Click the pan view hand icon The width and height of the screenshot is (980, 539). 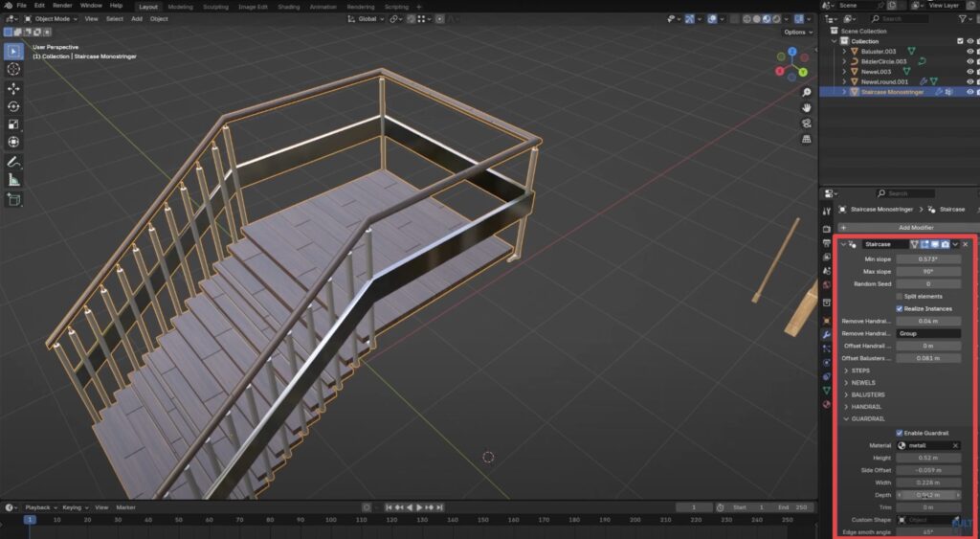tap(806, 107)
